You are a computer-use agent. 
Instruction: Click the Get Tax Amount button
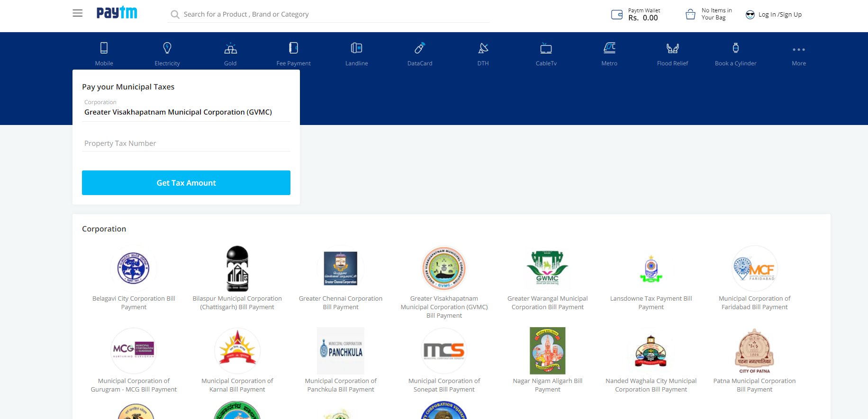(186, 183)
